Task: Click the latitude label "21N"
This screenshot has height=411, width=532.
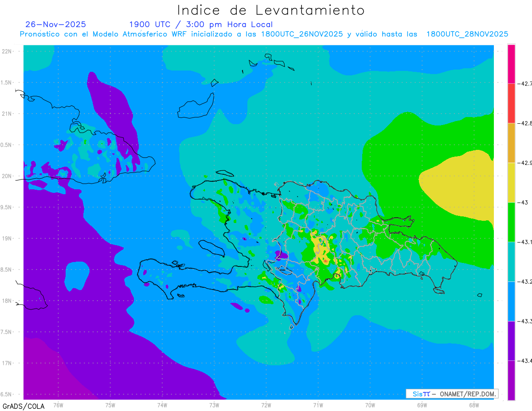Action: point(7,114)
